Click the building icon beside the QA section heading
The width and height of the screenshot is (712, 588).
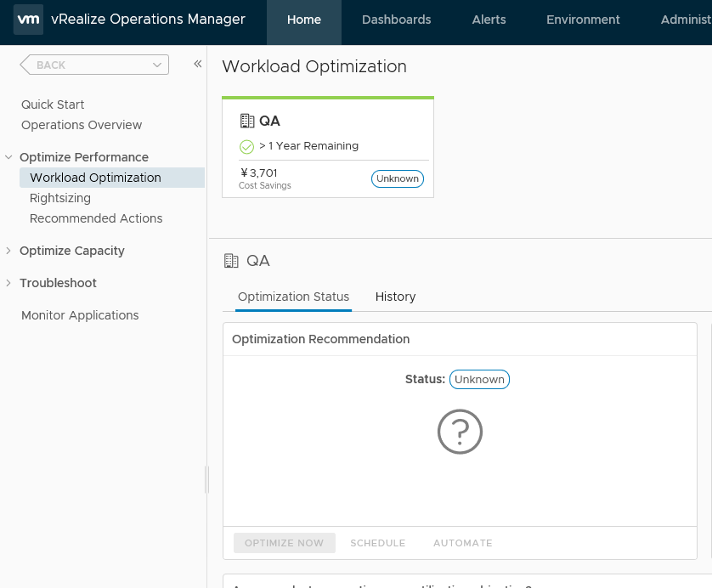click(231, 261)
